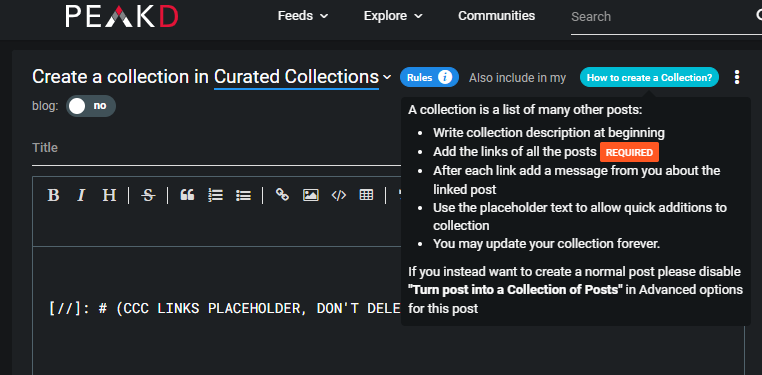Click 'How to create a Collection?' button
The width and height of the screenshot is (762, 375).
(x=649, y=77)
